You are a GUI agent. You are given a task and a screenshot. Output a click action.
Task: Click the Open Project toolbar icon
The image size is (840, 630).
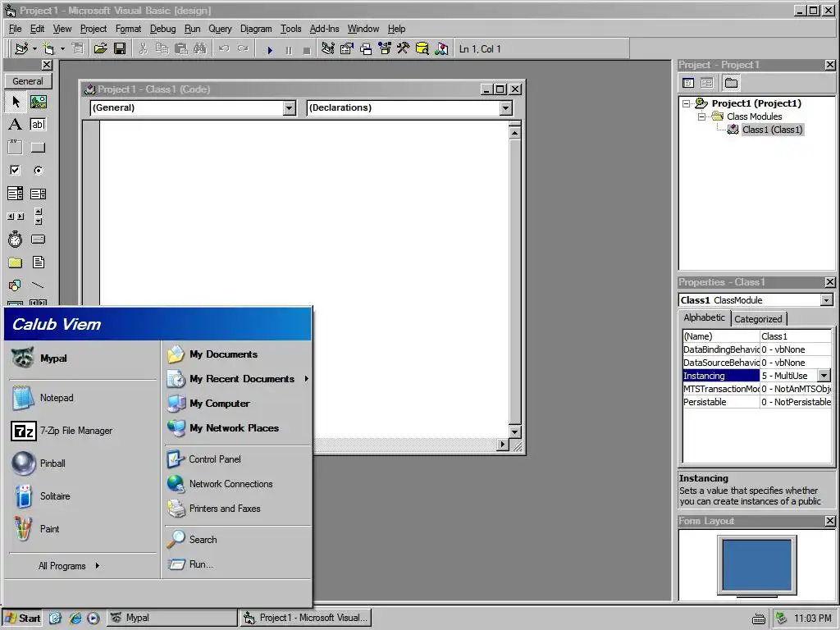100,49
